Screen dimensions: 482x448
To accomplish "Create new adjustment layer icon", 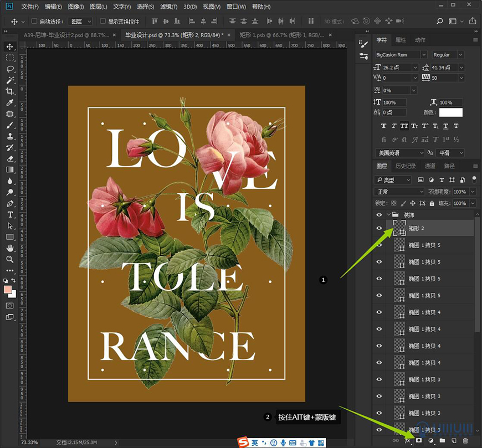I will 431,441.
